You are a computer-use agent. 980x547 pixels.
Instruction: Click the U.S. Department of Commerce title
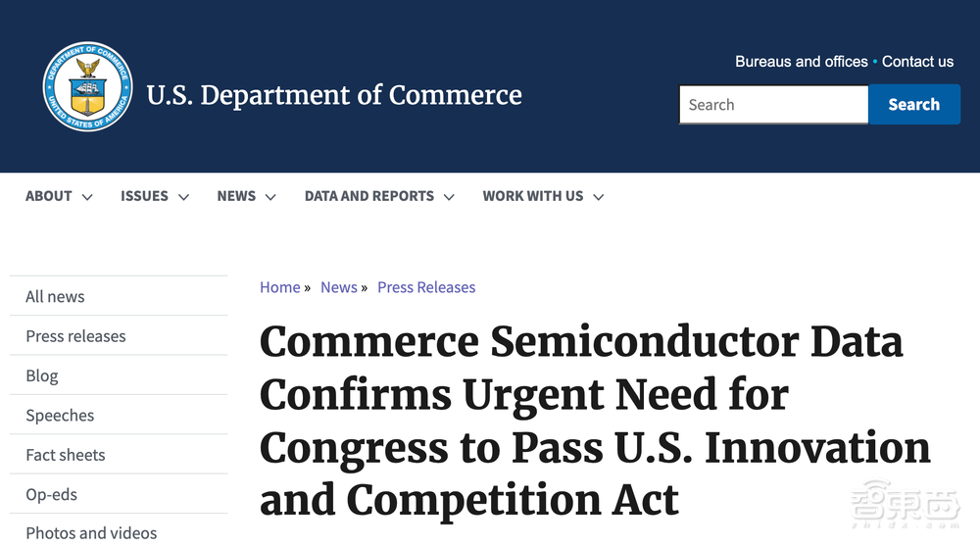pos(334,95)
